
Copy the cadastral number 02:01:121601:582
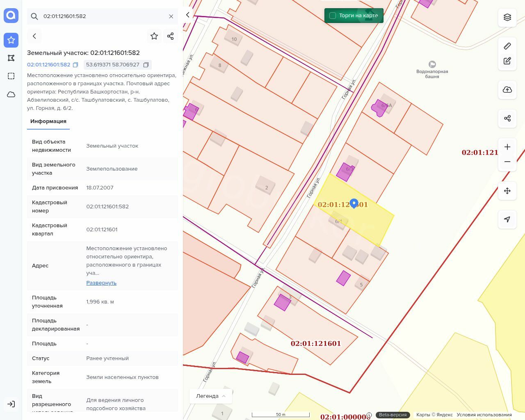75,65
